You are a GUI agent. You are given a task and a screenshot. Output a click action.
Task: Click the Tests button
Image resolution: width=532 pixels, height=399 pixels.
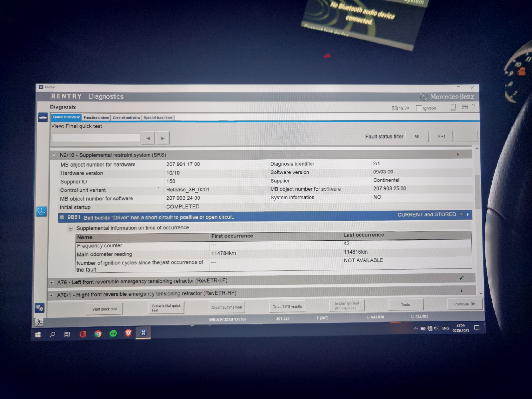(406, 305)
